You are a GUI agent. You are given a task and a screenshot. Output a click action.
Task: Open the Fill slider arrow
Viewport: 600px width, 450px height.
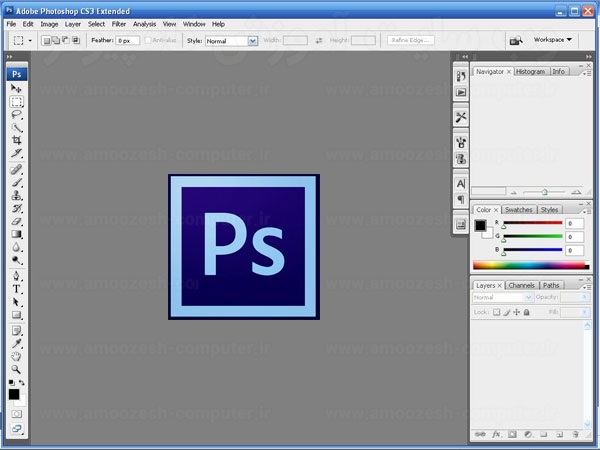[584, 312]
